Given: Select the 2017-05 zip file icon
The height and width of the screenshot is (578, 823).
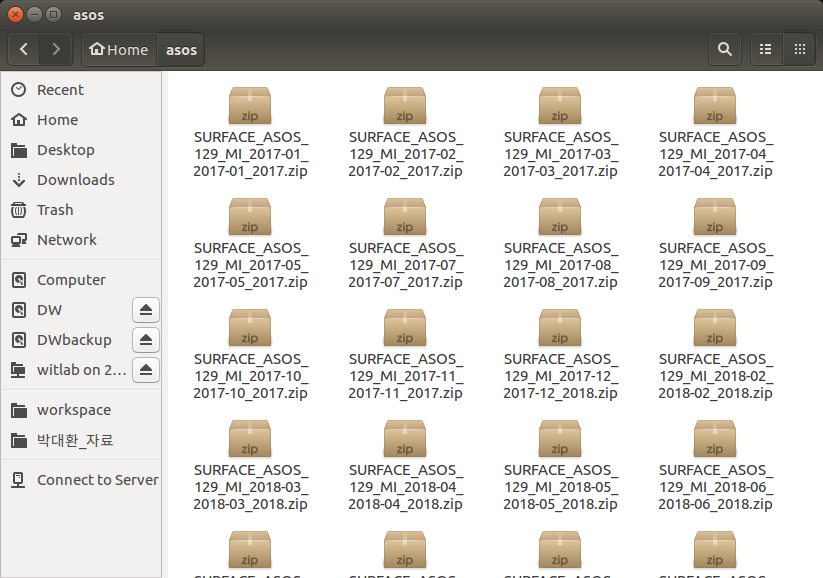Looking at the screenshot, I should click(x=250, y=217).
